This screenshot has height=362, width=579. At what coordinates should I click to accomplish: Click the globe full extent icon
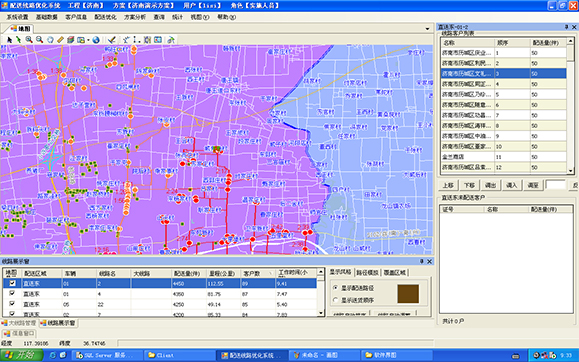tap(96, 40)
